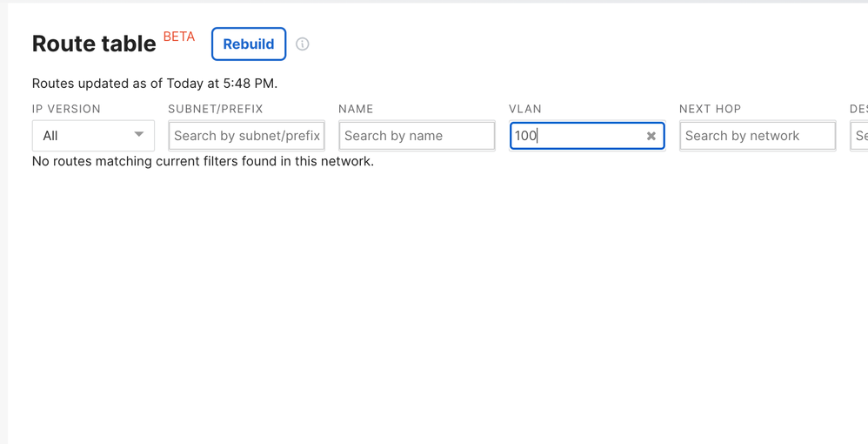
Task: Click the partially visible field at far right
Action: [859, 136]
